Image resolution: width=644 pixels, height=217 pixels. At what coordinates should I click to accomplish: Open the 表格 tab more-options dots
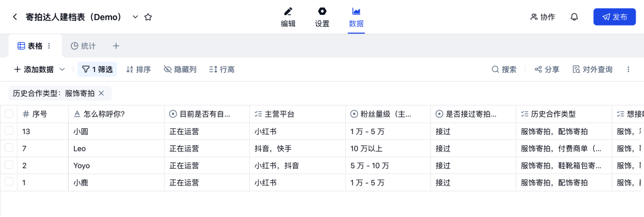click(49, 46)
